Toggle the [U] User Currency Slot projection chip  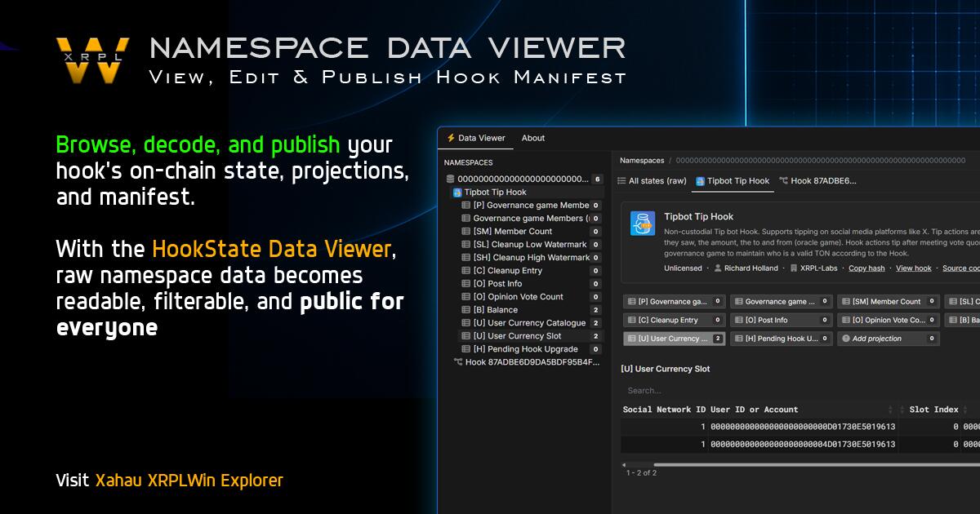672,338
